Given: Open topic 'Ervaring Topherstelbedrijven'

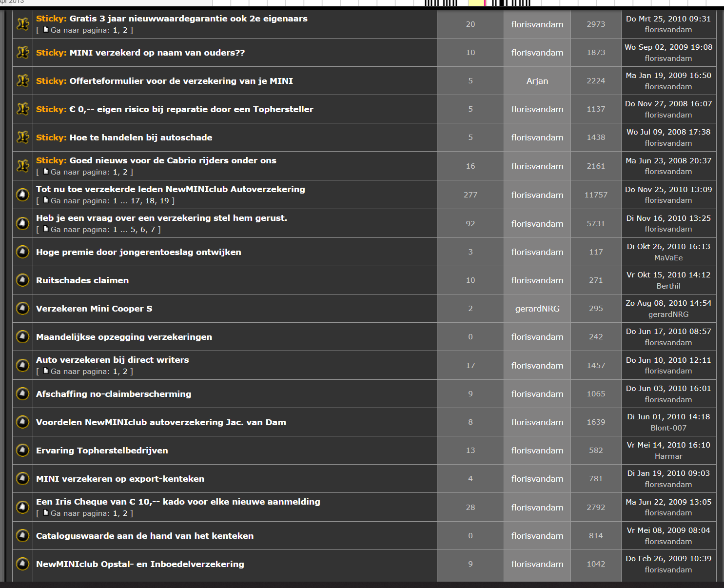Looking at the screenshot, I should 102,451.
